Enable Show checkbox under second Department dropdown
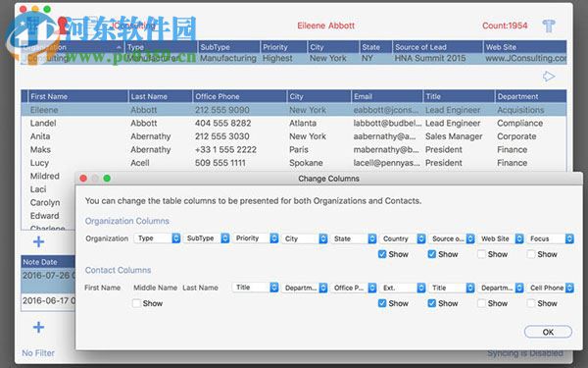 click(x=481, y=303)
